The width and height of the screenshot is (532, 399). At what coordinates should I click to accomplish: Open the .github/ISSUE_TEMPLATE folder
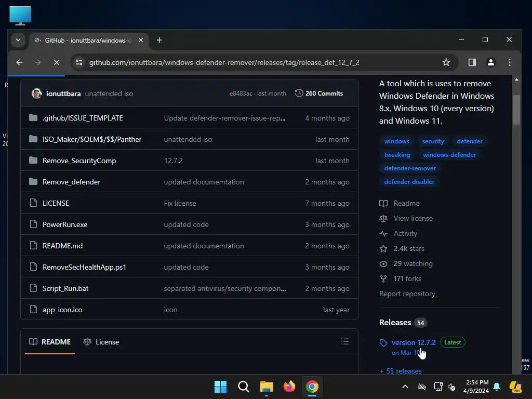[83, 118]
